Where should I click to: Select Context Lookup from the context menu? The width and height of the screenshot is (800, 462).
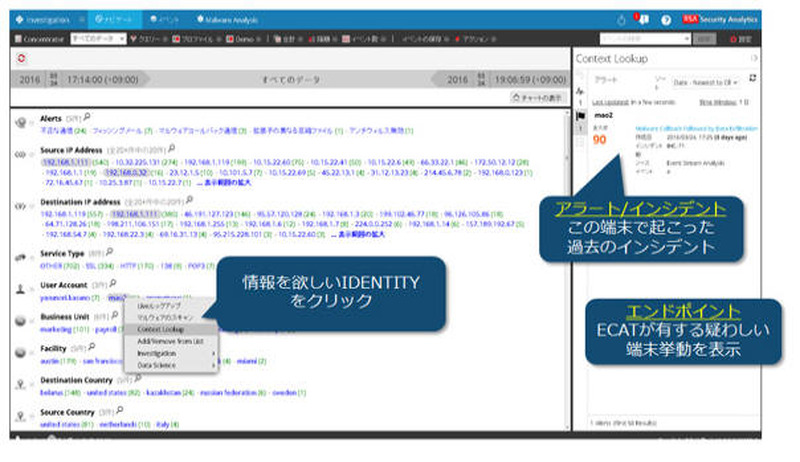coord(160,328)
